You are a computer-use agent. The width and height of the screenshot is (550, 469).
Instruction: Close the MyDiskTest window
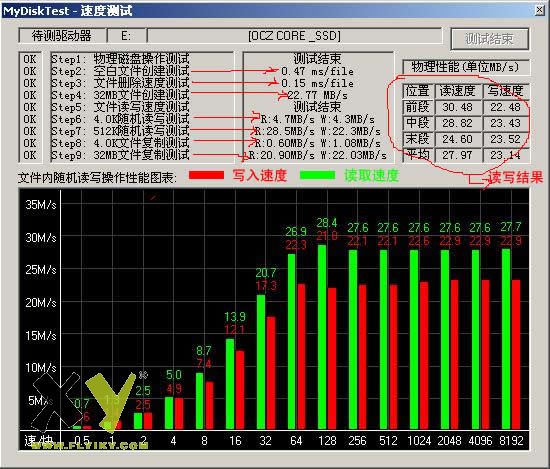(x=540, y=11)
